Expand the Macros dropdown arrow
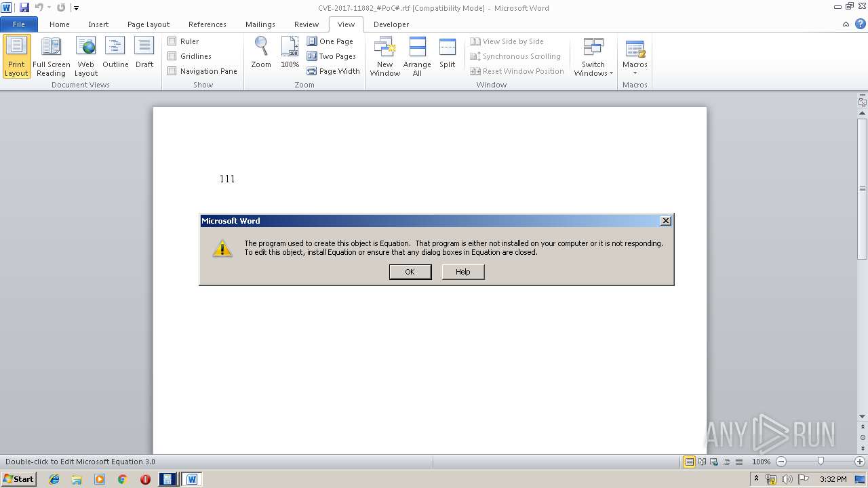 635,73
